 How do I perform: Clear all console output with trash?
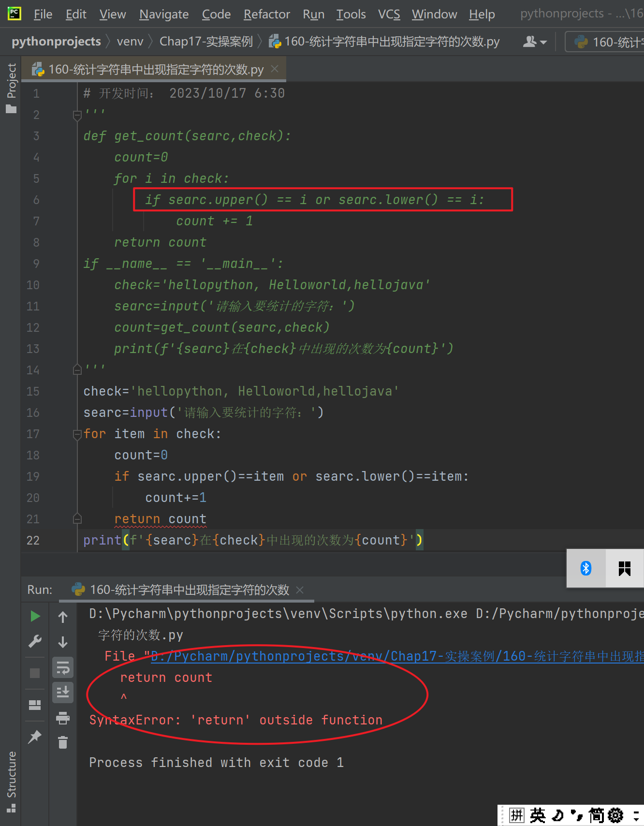coord(63,742)
